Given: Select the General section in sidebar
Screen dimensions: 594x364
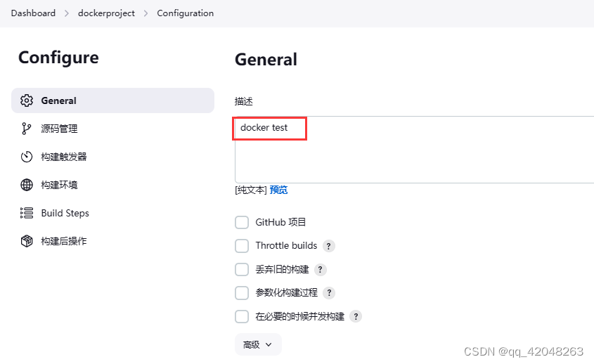Looking at the screenshot, I should click(x=113, y=100).
